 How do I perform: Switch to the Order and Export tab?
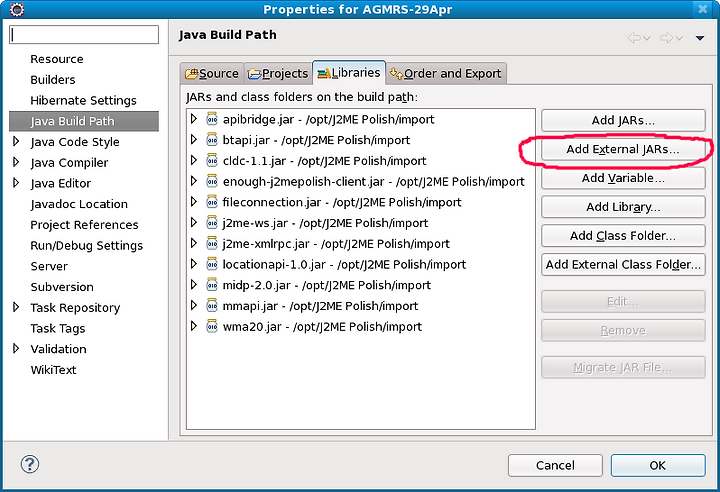pos(446,74)
